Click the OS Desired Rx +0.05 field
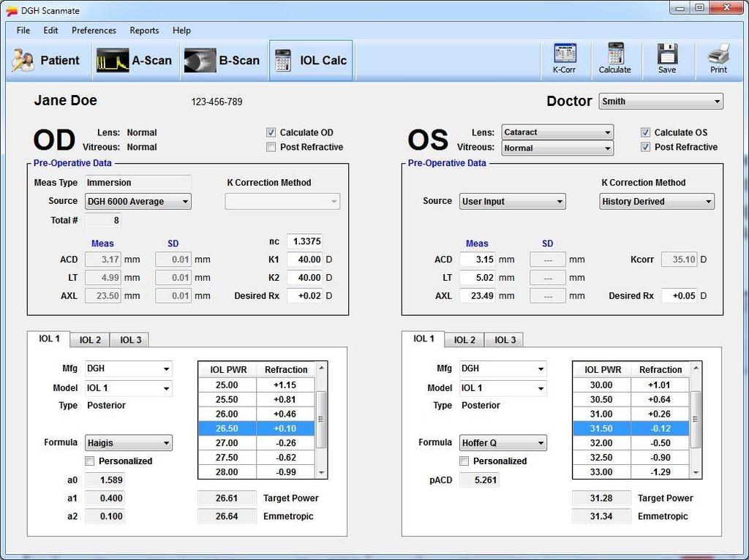 [x=680, y=295]
